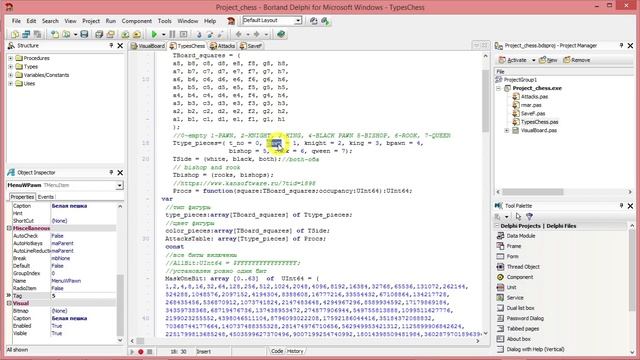Switch to the Events tab in Object Inspector

[x=46, y=197]
